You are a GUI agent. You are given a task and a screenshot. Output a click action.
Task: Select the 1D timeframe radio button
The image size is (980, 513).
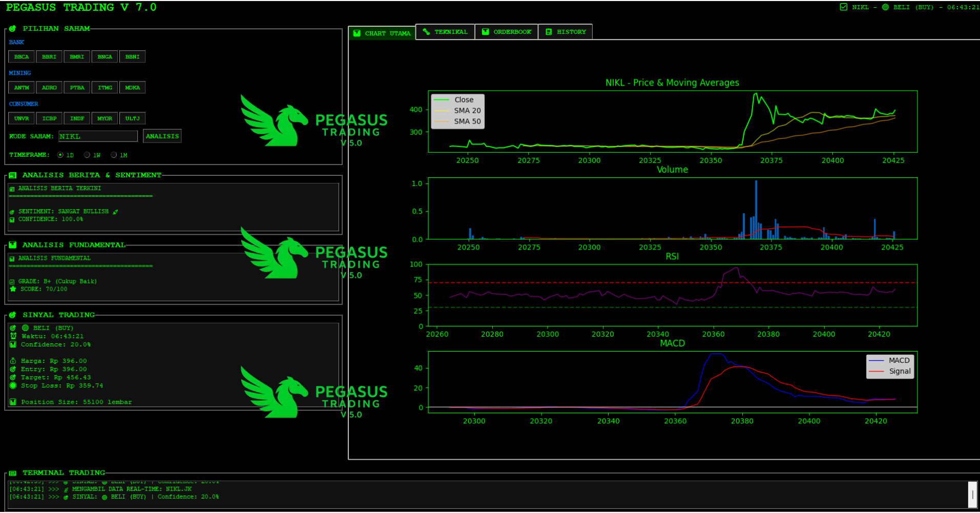[x=60, y=155]
